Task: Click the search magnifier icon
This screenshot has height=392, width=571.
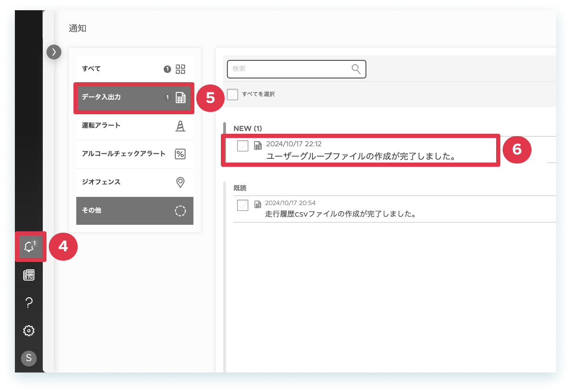Action: click(356, 69)
